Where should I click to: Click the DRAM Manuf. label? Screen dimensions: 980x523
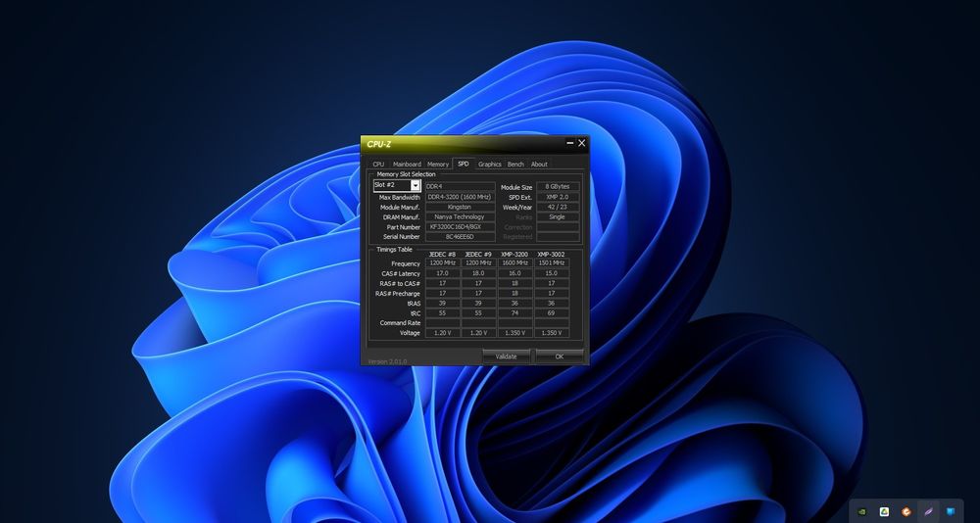[x=401, y=217]
